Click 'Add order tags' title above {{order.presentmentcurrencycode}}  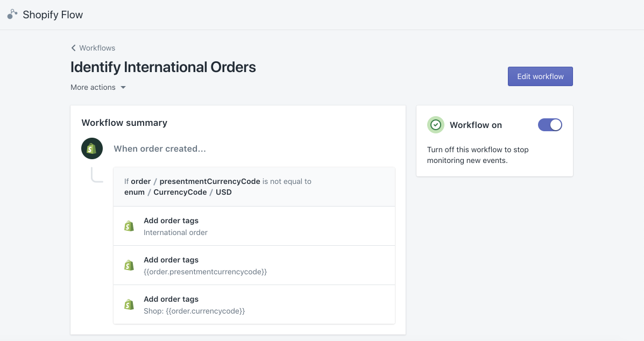[x=171, y=260]
